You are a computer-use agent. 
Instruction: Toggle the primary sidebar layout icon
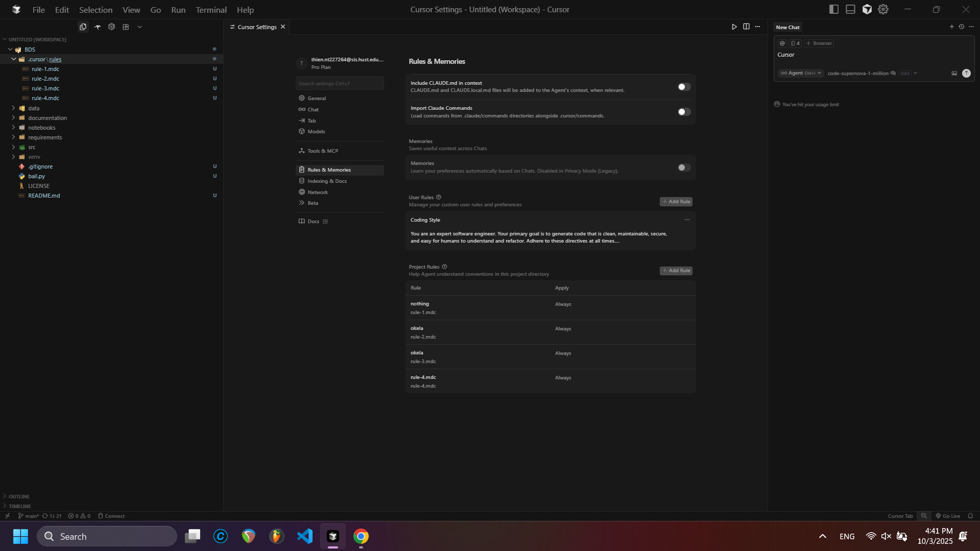833,10
